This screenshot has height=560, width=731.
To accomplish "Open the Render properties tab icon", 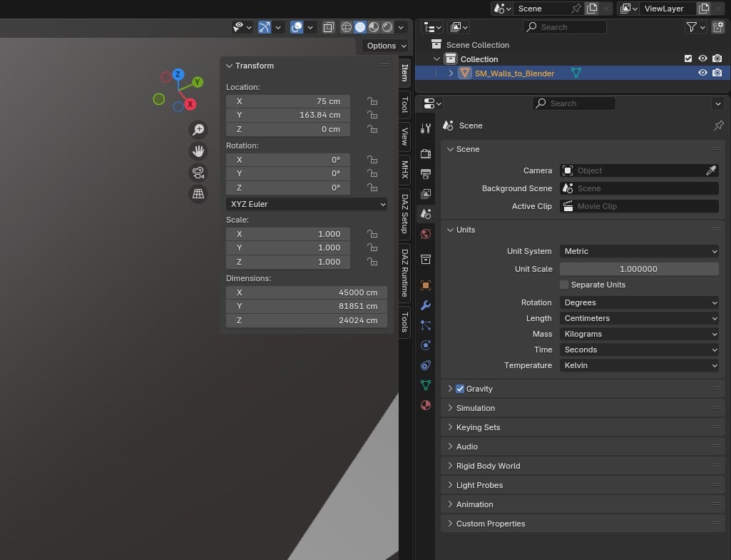I will pyautogui.click(x=426, y=153).
